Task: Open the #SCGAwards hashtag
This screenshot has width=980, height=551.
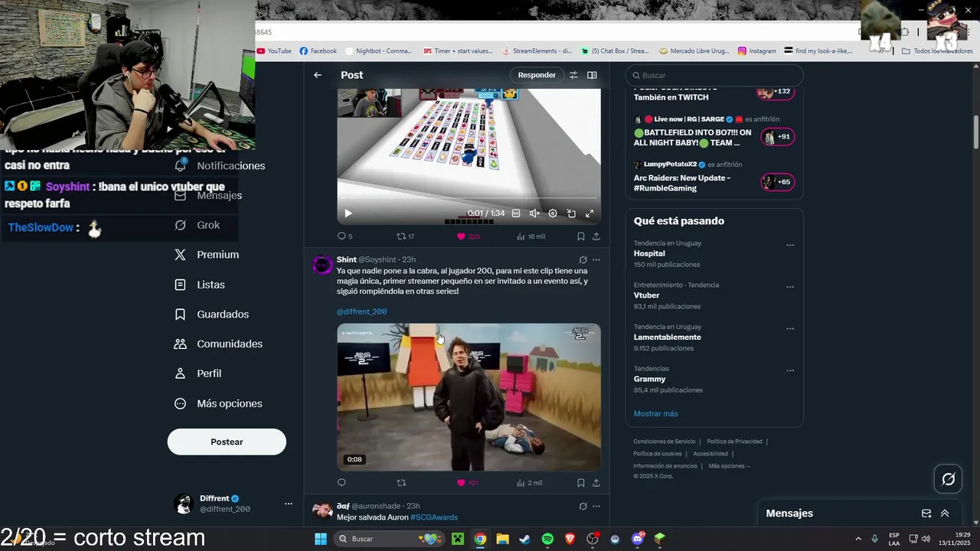Action: pos(434,517)
